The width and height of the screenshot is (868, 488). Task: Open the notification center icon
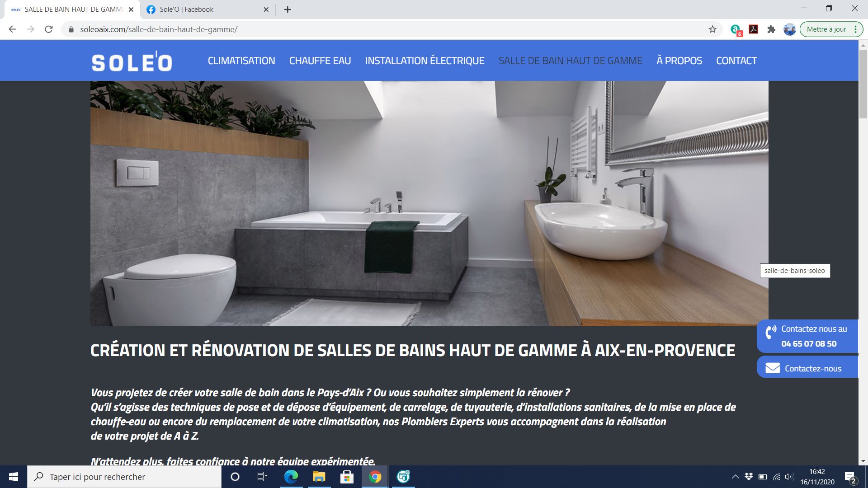[x=850, y=477]
